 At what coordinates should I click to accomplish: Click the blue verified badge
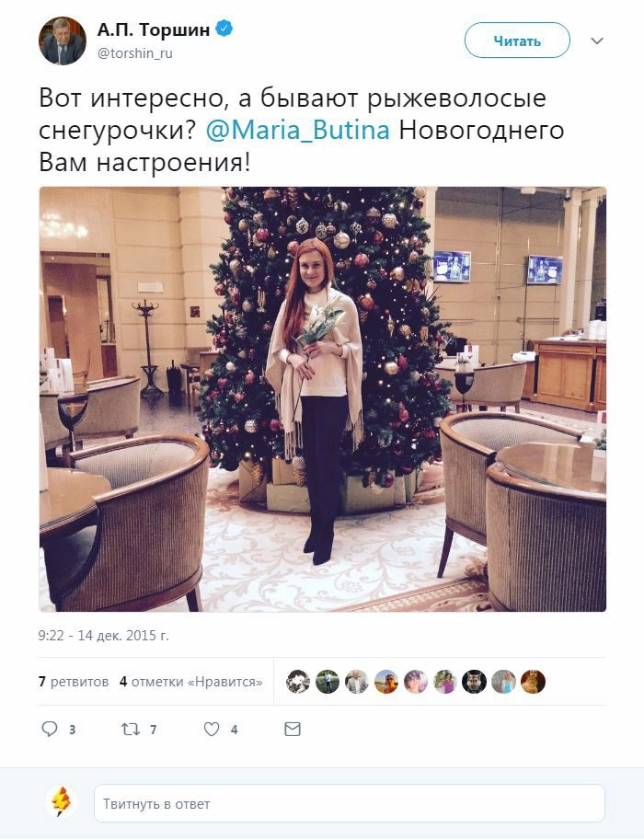pyautogui.click(x=224, y=29)
